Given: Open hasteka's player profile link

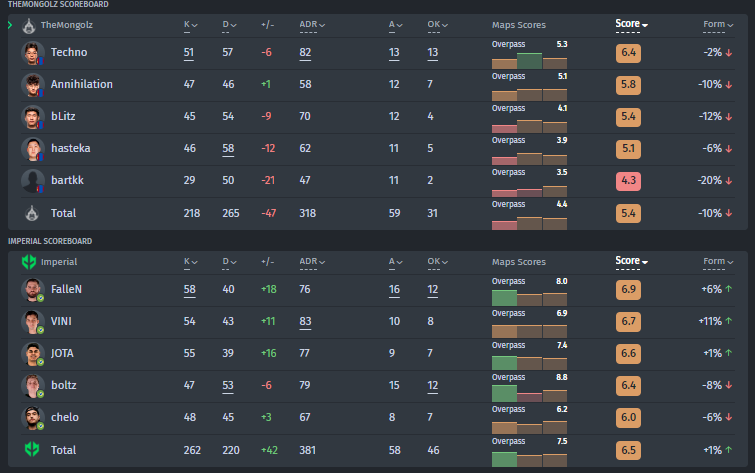Looking at the screenshot, I should click(70, 149).
